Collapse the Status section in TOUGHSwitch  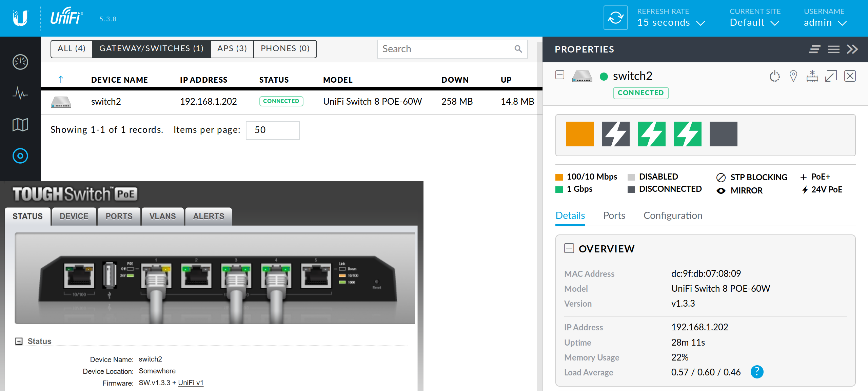[x=19, y=341]
